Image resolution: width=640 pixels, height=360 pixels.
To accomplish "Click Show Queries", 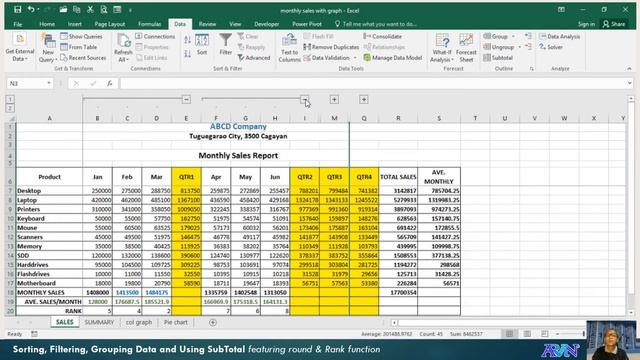I will (x=81, y=36).
